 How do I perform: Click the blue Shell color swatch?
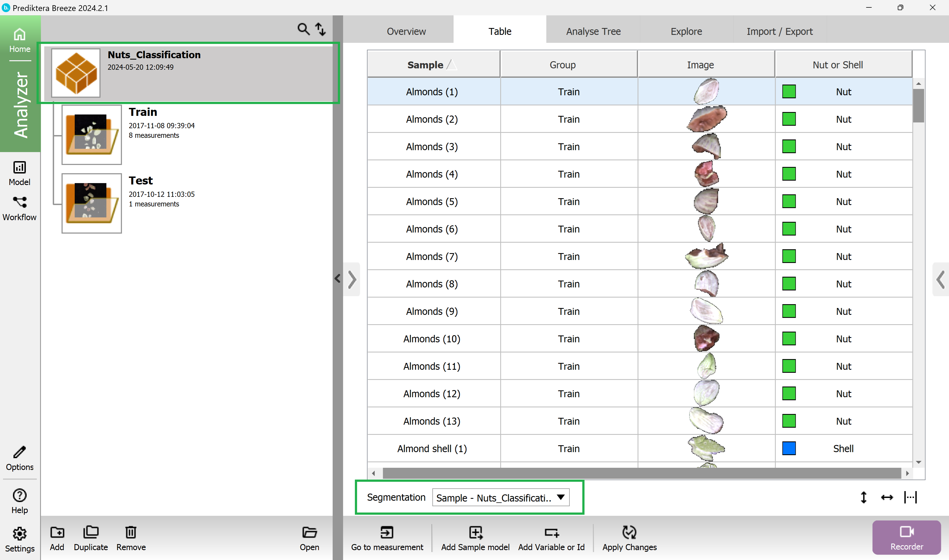[789, 448]
